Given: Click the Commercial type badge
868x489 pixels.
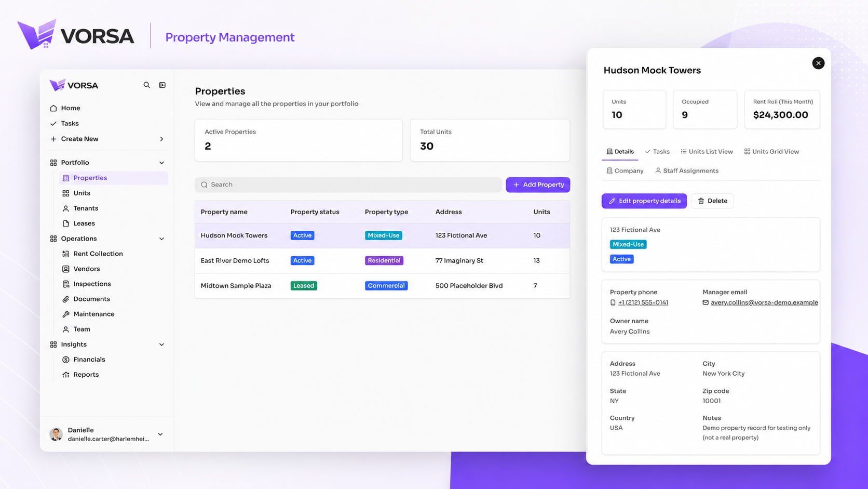Looking at the screenshot, I should coord(386,285).
